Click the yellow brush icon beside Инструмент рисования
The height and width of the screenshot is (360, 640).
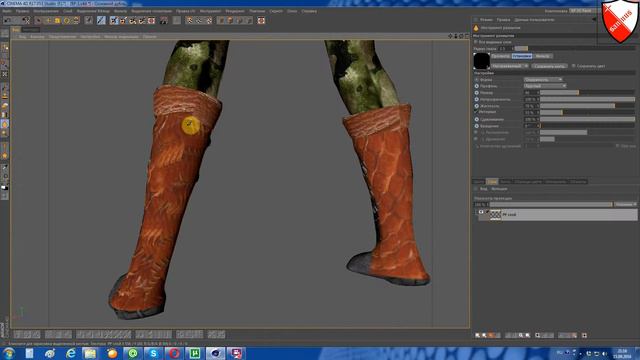476,28
